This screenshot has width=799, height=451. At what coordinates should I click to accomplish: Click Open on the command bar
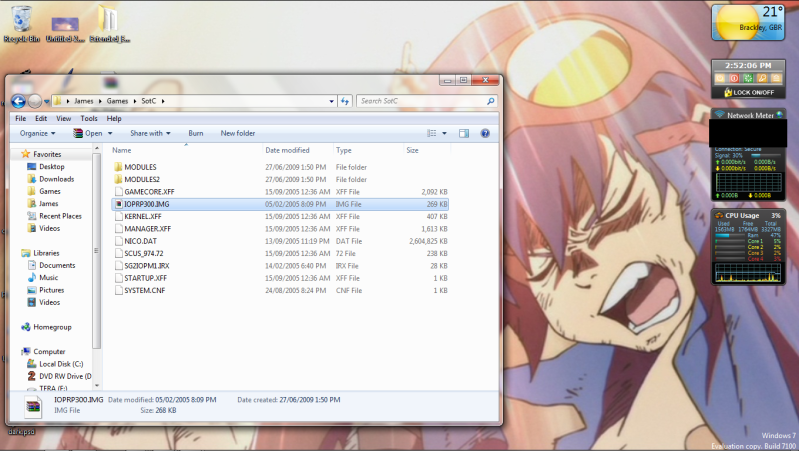coord(88,134)
